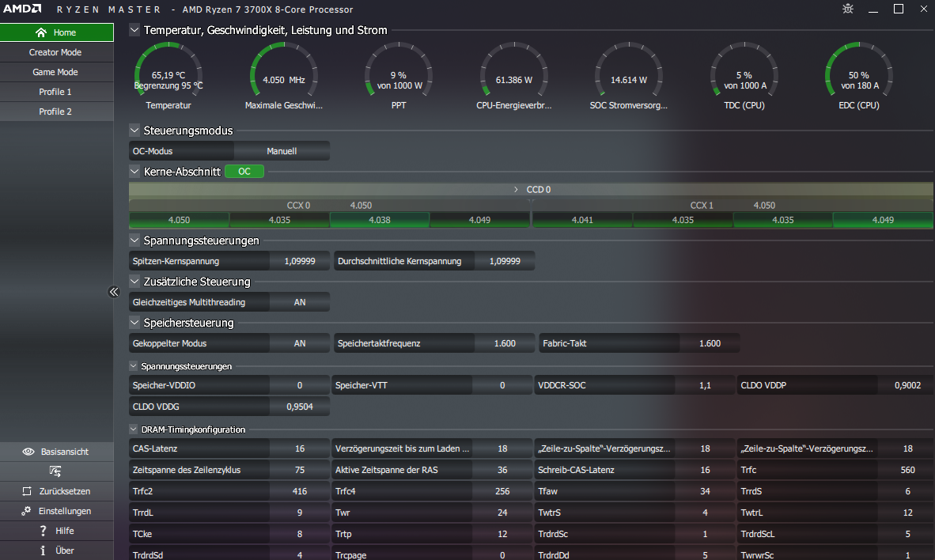Click the bug report icon in title bar

pos(847,9)
